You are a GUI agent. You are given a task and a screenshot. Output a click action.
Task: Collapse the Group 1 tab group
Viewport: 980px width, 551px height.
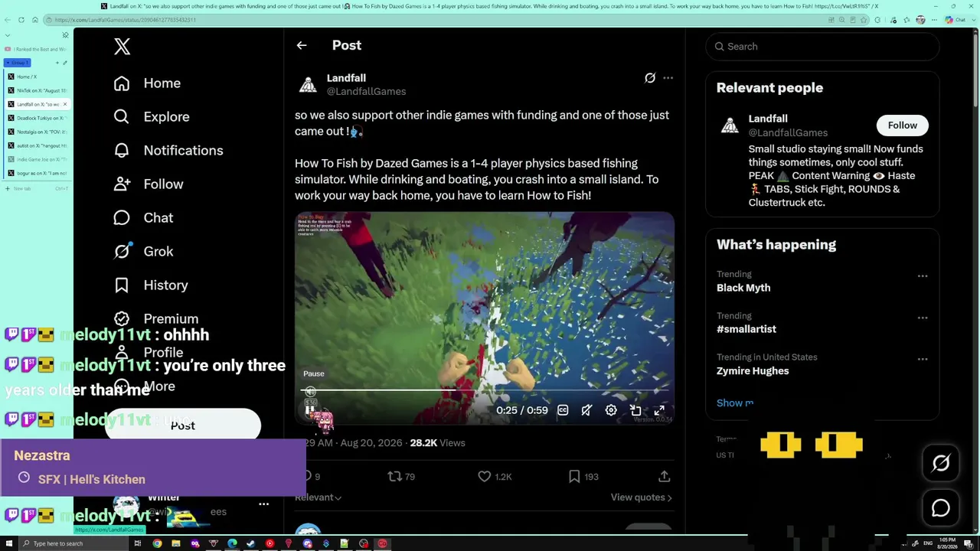tap(18, 63)
